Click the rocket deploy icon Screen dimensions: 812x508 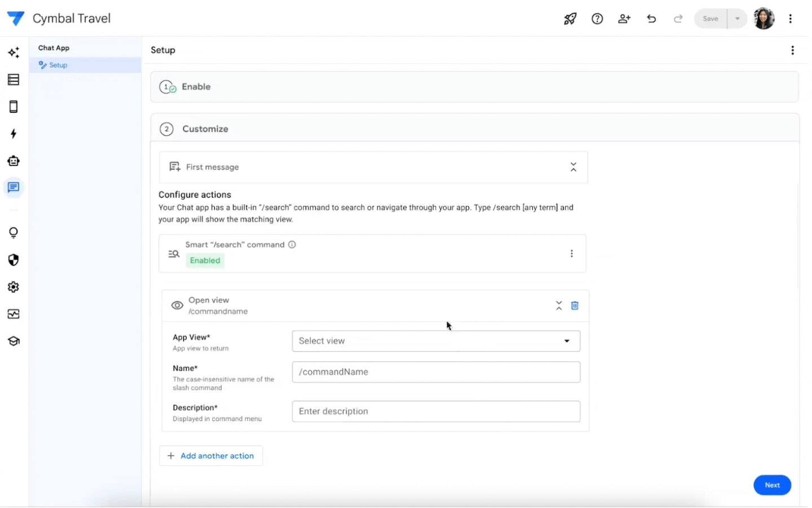(x=570, y=19)
